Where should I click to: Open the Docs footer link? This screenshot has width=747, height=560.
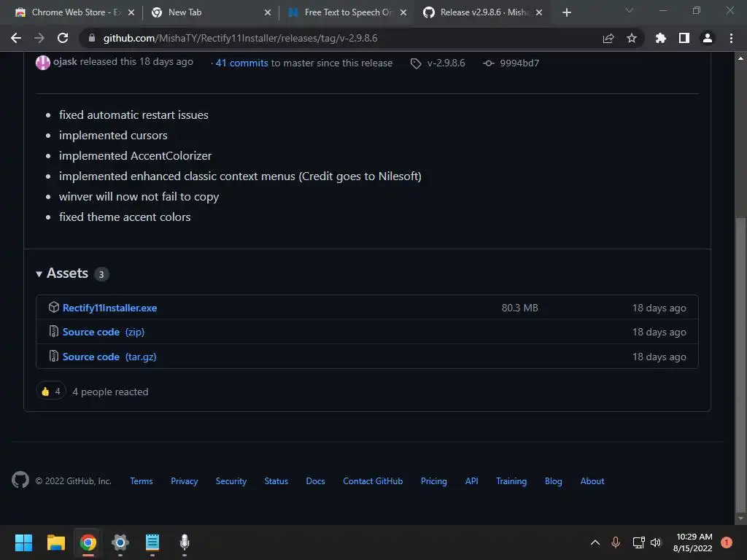(315, 481)
